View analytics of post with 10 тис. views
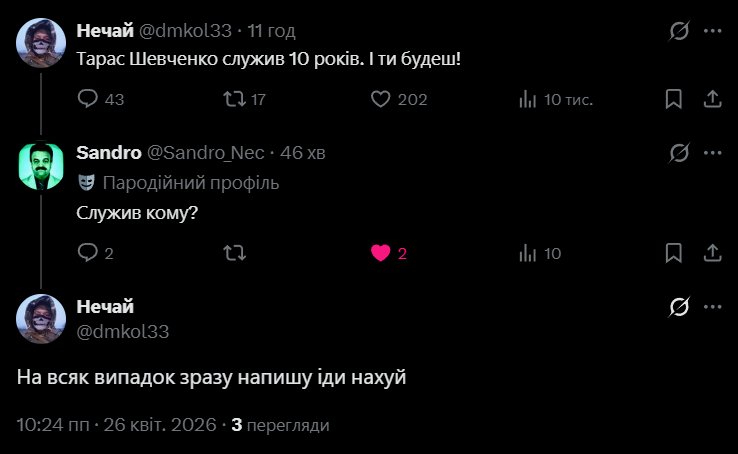Viewport: 738px width, 454px height. click(x=527, y=99)
